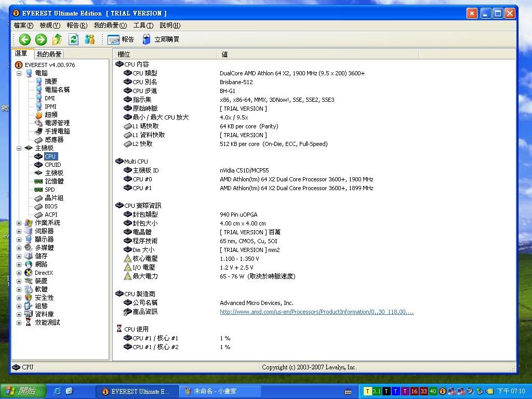Select BIOS in the tree
This screenshot has height=399, width=532.
coord(51,206)
